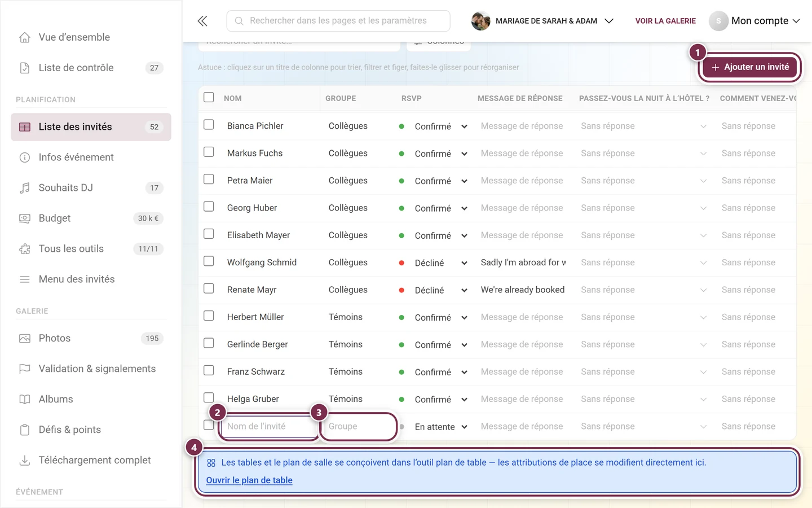The width and height of the screenshot is (812, 508).
Task: Click the Budget money icon
Action: tap(25, 218)
